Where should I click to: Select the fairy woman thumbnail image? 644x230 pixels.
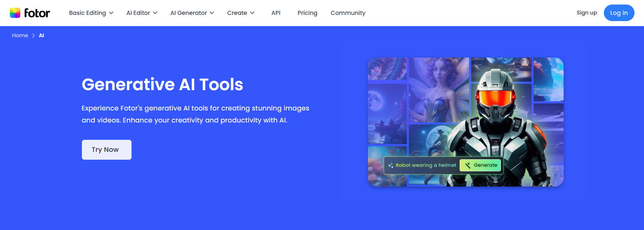(439, 90)
